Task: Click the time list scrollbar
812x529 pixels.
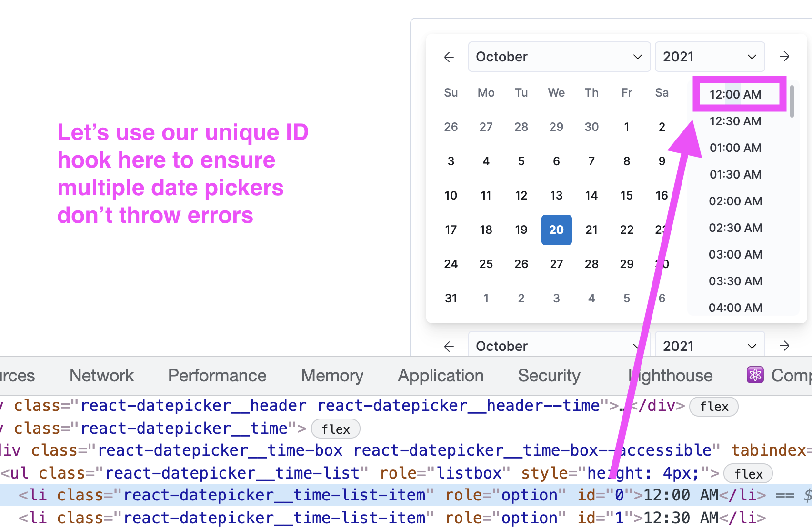Action: pos(792,101)
